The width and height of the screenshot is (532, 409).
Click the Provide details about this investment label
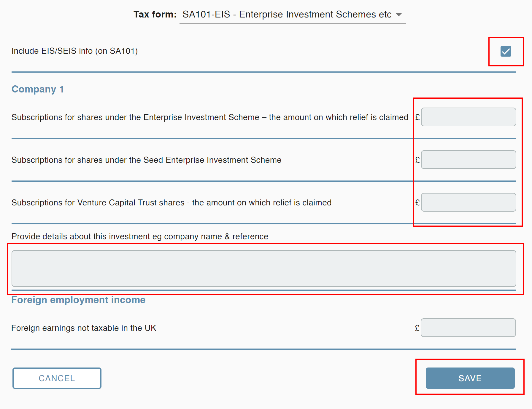point(139,236)
